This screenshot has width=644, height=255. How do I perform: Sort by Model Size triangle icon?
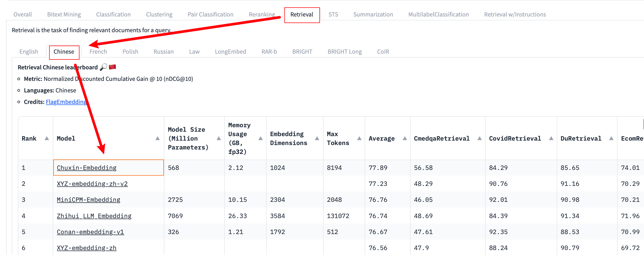point(219,138)
